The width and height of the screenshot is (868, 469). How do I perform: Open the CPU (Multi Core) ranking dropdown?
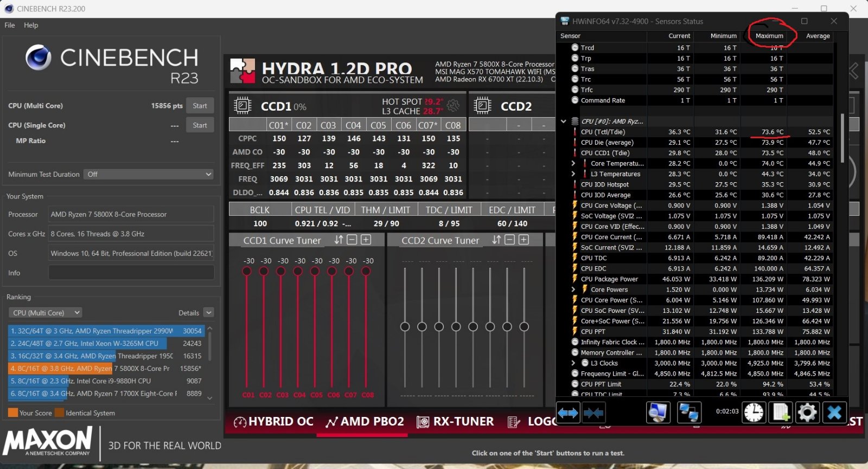pos(46,313)
